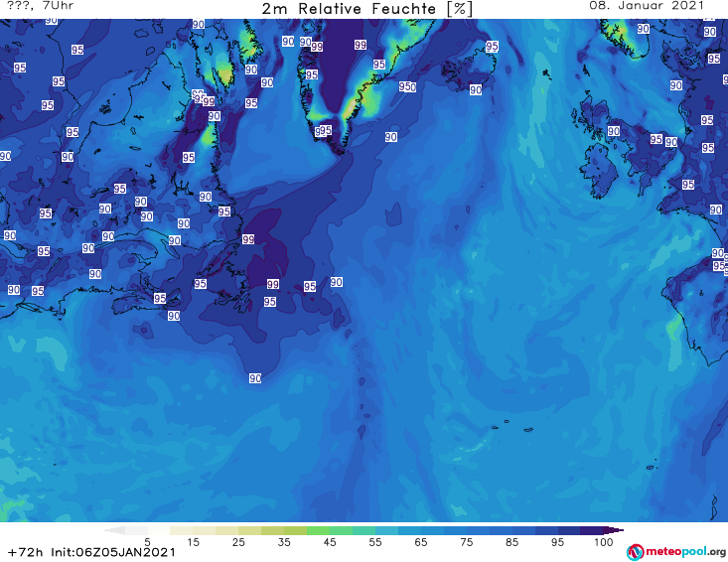This screenshot has width=728, height=562.
Task: Click the '950' contour label near Iceland
Action: (407, 86)
